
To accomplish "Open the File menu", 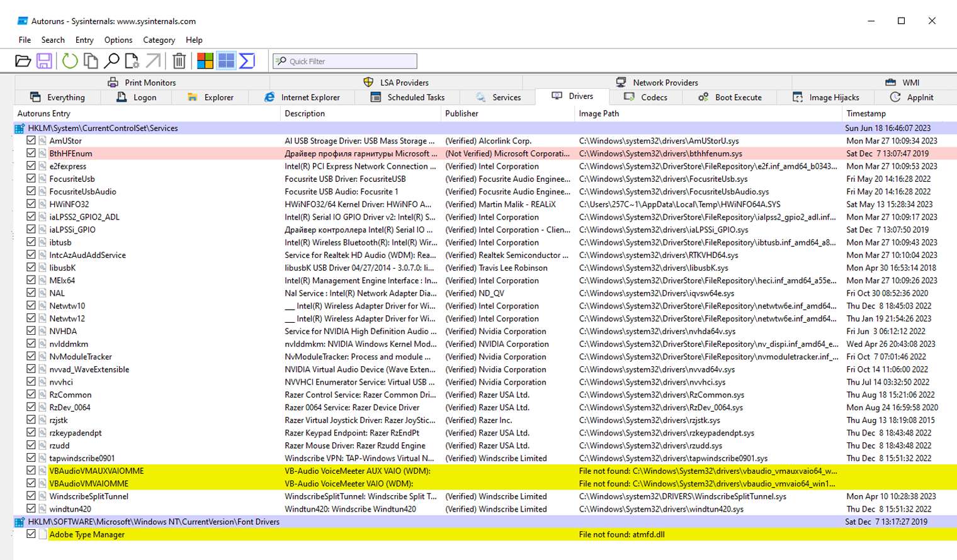I will [x=25, y=40].
